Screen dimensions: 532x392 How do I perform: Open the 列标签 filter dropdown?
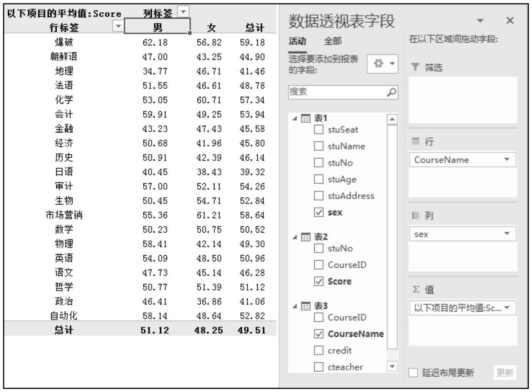(x=183, y=12)
